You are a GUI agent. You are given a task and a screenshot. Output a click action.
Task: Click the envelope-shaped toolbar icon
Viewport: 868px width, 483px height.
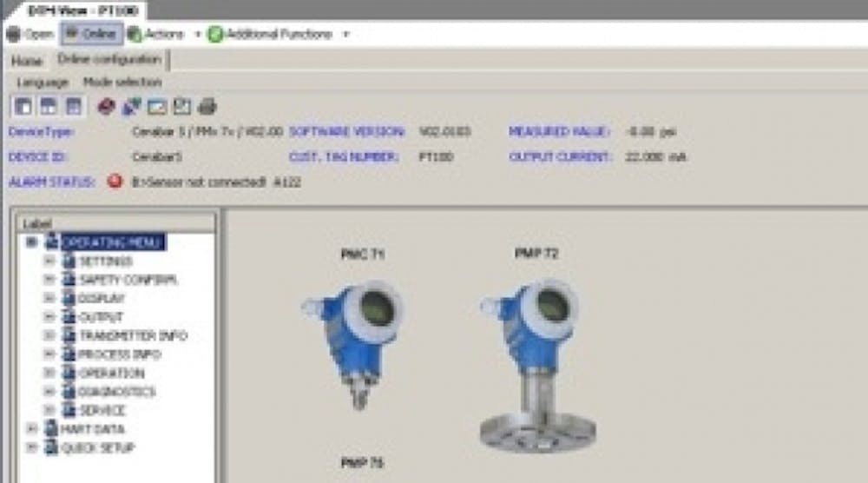156,107
